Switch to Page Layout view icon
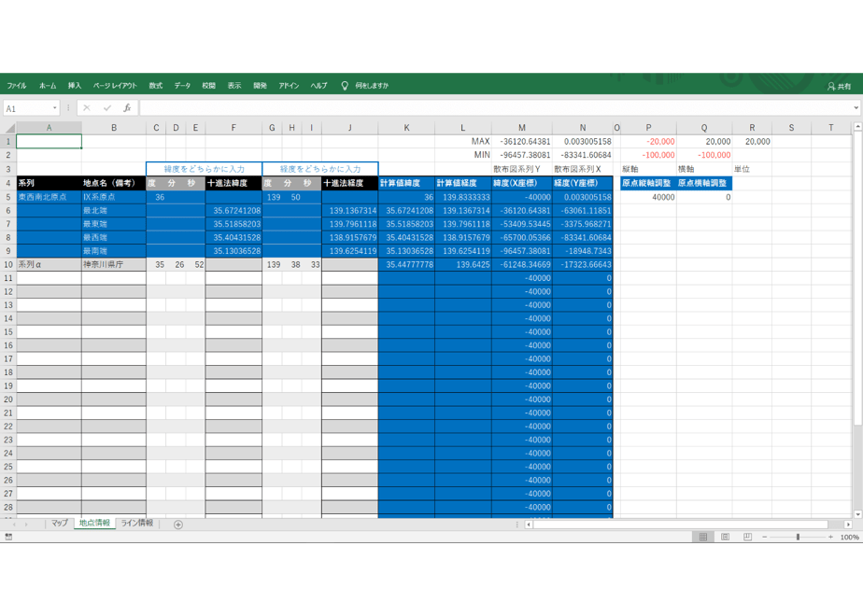Viewport: 863px width, 616px height. [x=726, y=537]
